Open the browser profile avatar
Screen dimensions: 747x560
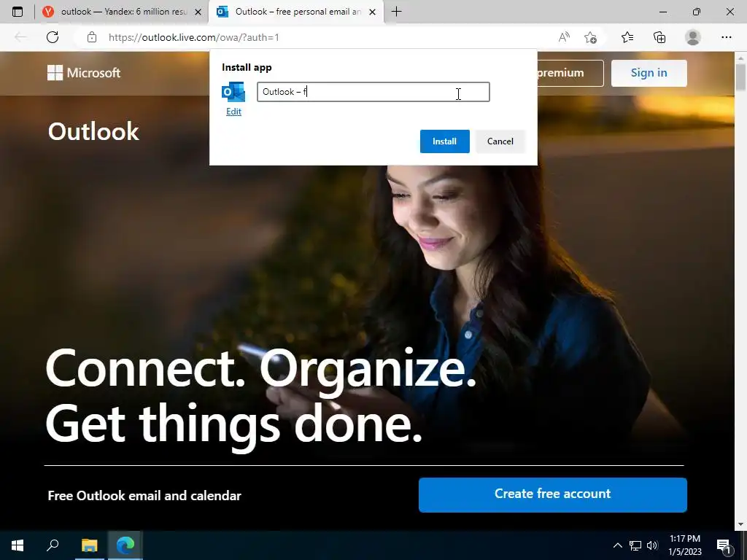693,37
